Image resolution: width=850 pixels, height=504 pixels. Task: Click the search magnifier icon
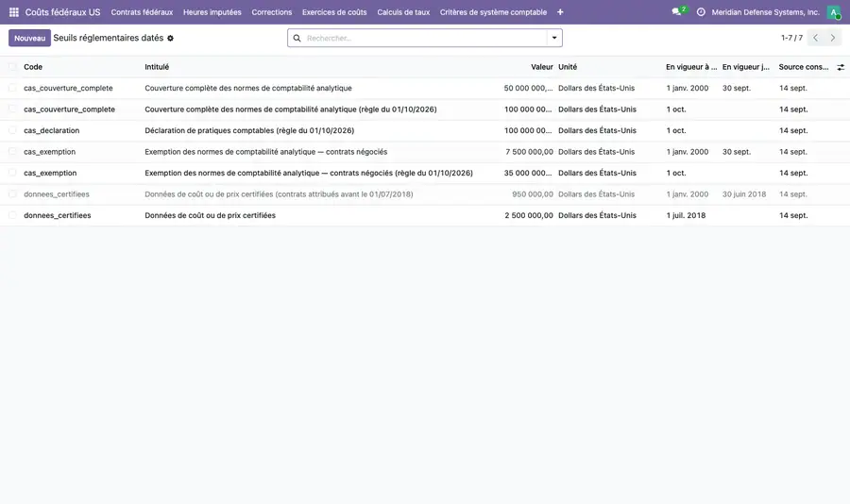pyautogui.click(x=297, y=38)
